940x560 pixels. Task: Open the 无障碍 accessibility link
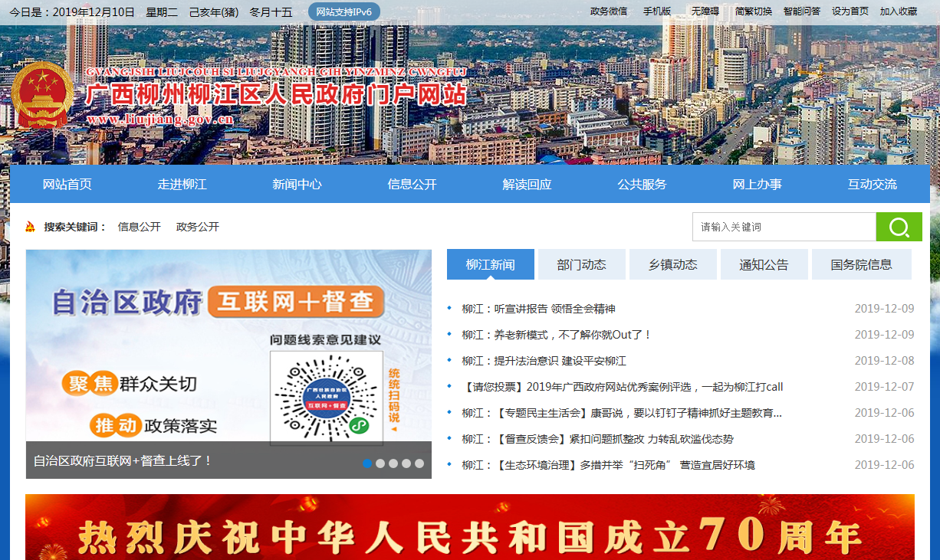705,11
